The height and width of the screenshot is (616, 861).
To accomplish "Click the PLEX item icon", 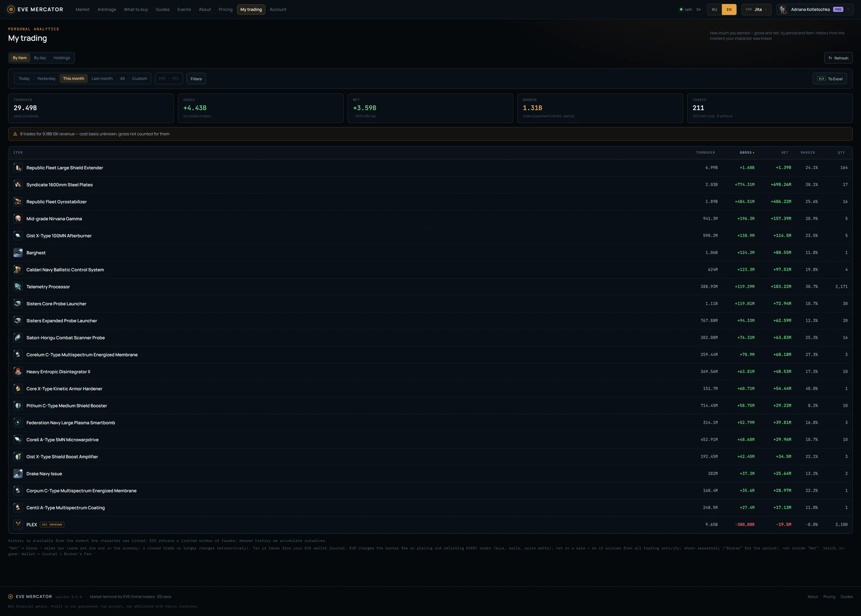I will click(x=18, y=524).
